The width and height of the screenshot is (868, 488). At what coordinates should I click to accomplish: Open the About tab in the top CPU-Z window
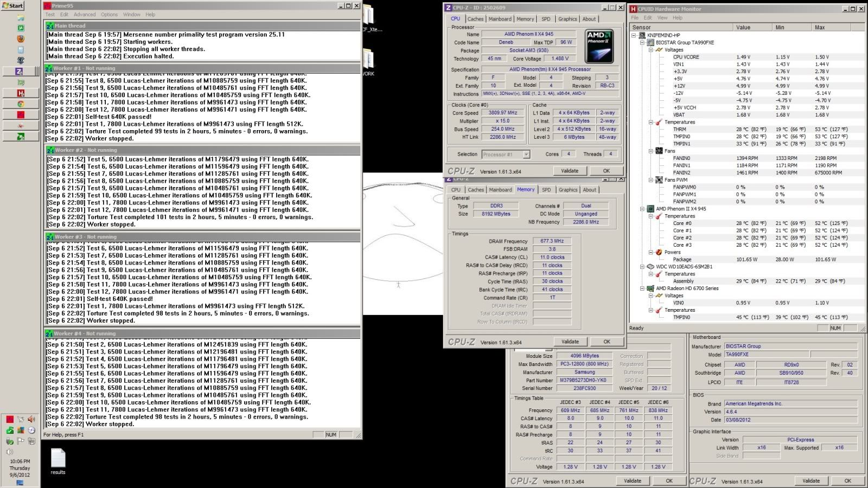[x=589, y=19]
